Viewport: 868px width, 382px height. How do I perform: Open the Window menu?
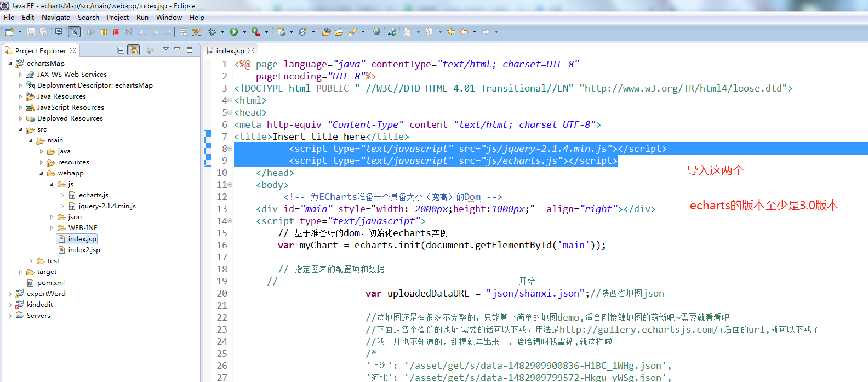(x=169, y=18)
